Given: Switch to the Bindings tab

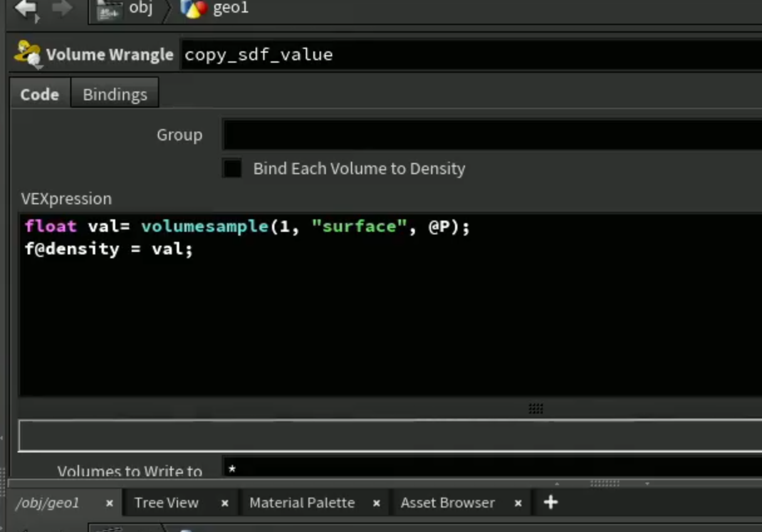Looking at the screenshot, I should point(115,95).
